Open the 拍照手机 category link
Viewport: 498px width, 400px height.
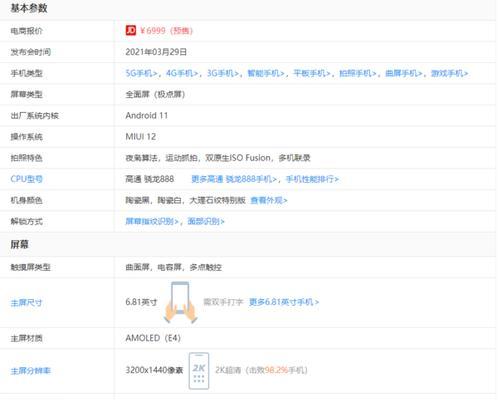point(358,73)
